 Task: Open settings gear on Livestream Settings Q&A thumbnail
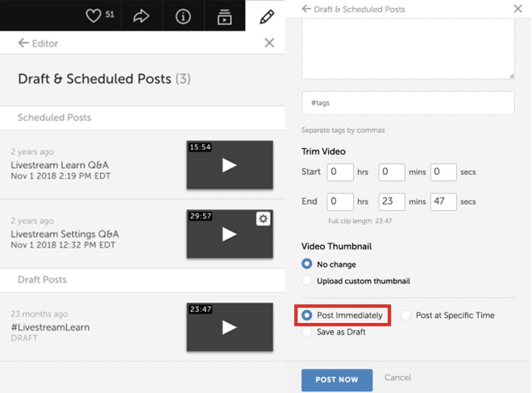[x=263, y=219]
